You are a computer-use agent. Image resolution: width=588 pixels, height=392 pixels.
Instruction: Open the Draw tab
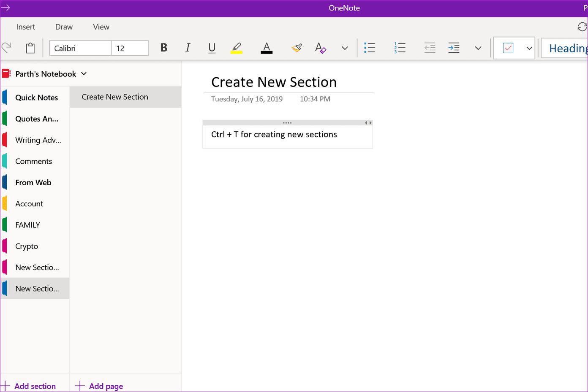64,27
